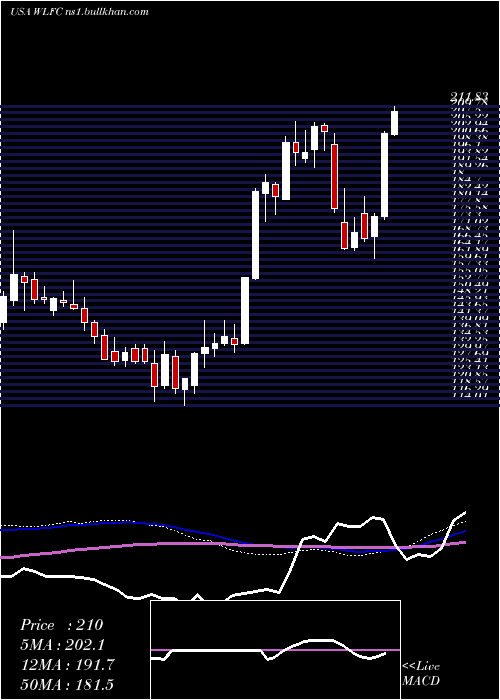Image resolution: width=500 pixels, height=700 pixels.
Task: Click the 50MA : 181.5 value
Action: point(67,684)
